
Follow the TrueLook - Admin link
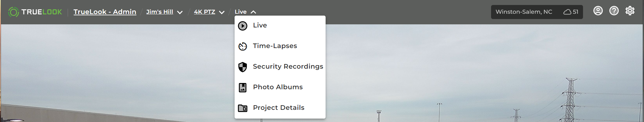pyautogui.click(x=105, y=12)
